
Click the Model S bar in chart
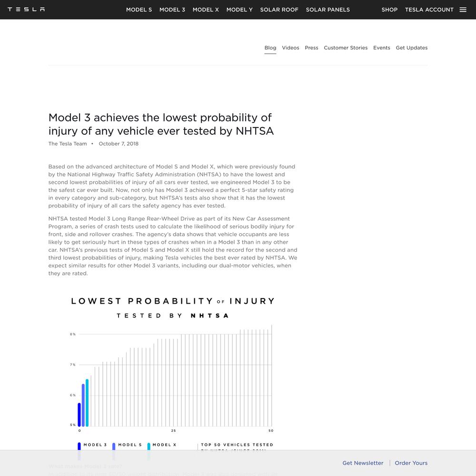[x=83, y=405]
